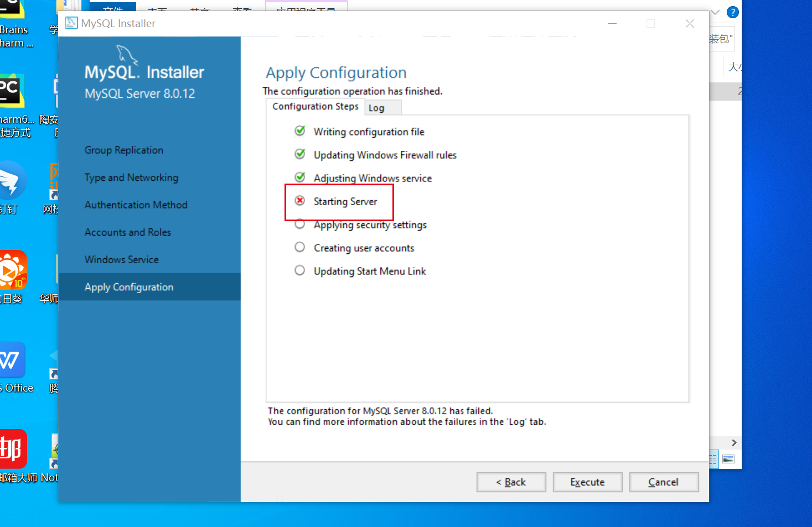Switch Explorer to large thumbnails view icon
812x527 pixels.
728,459
